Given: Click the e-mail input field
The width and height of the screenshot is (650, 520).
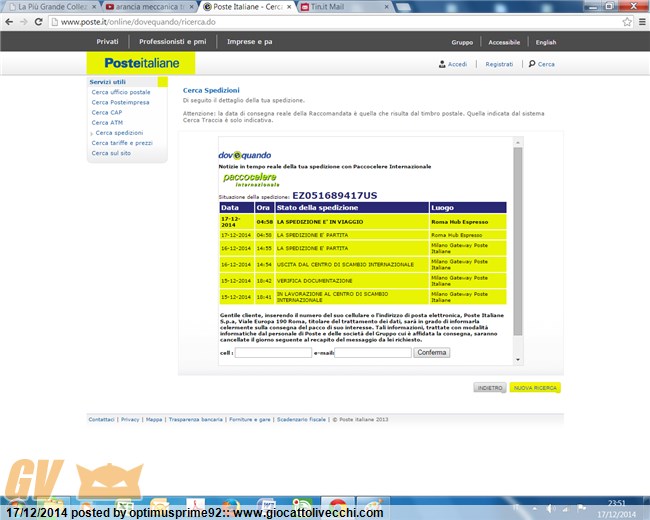Looking at the screenshot, I should pyautogui.click(x=373, y=352).
